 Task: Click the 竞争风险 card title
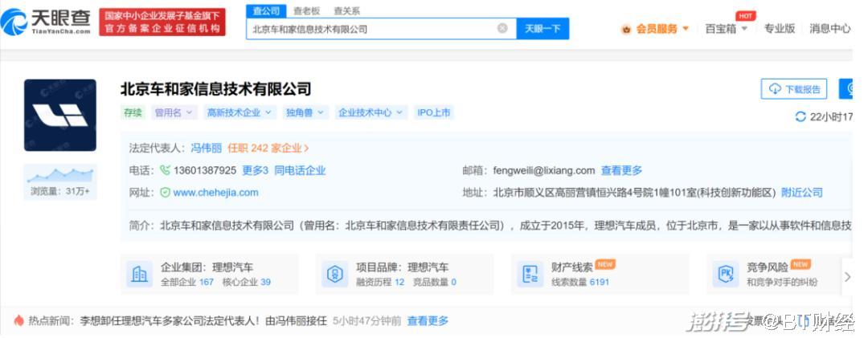[x=768, y=267]
